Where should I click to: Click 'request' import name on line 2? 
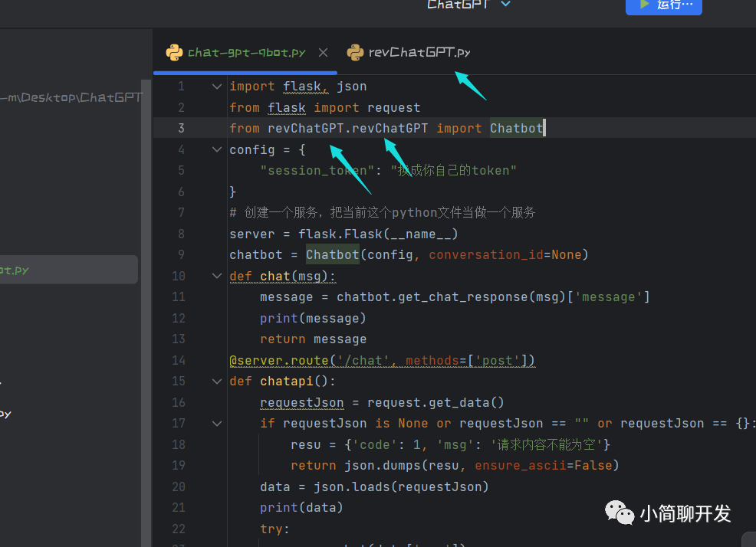pos(393,107)
